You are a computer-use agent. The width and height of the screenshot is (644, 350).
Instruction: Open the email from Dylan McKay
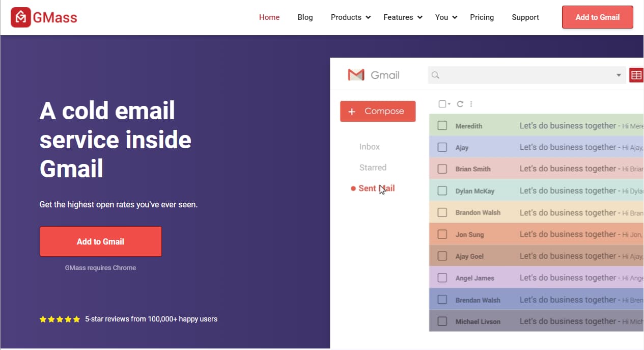coord(537,191)
